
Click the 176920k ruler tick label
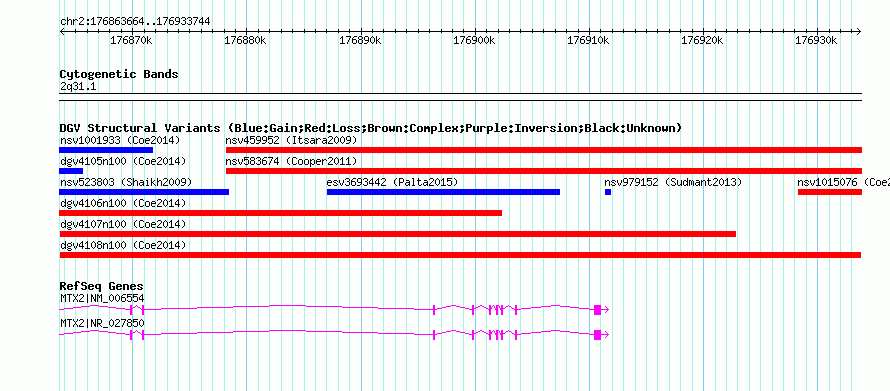(x=703, y=41)
